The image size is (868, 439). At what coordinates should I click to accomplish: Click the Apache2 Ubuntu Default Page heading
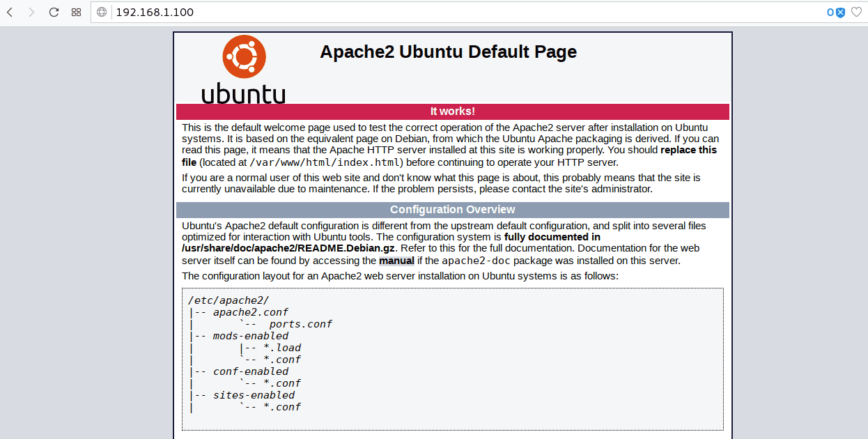pos(448,52)
